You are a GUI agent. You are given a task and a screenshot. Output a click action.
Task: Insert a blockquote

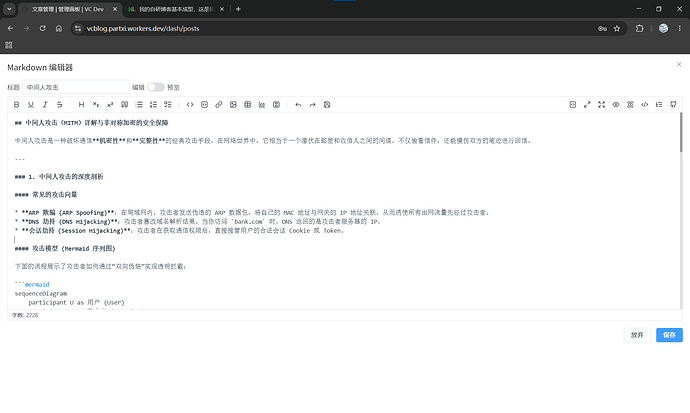(125, 105)
